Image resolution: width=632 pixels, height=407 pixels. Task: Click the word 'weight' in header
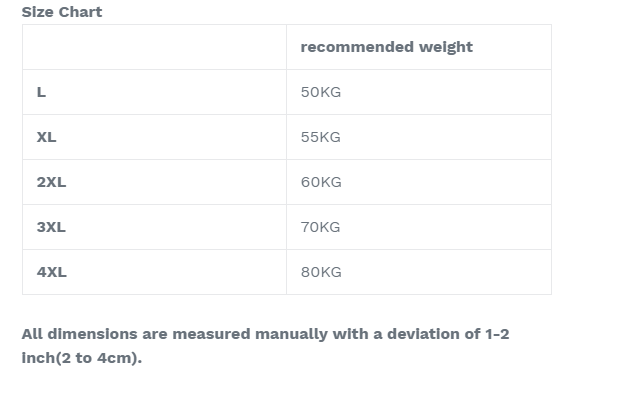pyautogui.click(x=446, y=48)
